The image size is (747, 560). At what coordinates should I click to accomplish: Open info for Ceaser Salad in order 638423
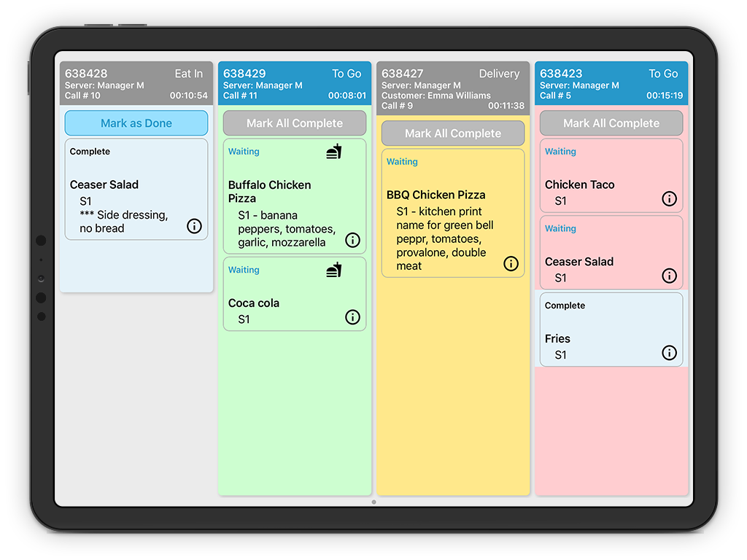tap(669, 276)
